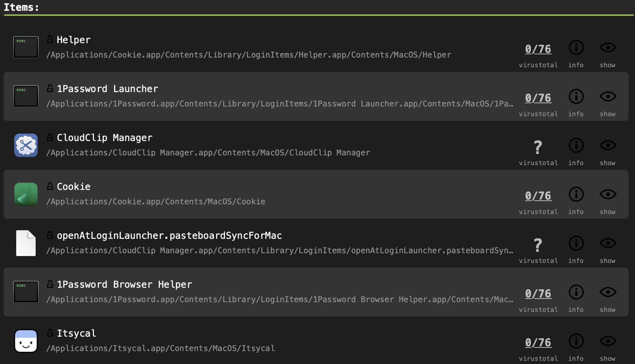Click the unknown VirusTotal question mark for CloudClip Manager

[538, 147]
